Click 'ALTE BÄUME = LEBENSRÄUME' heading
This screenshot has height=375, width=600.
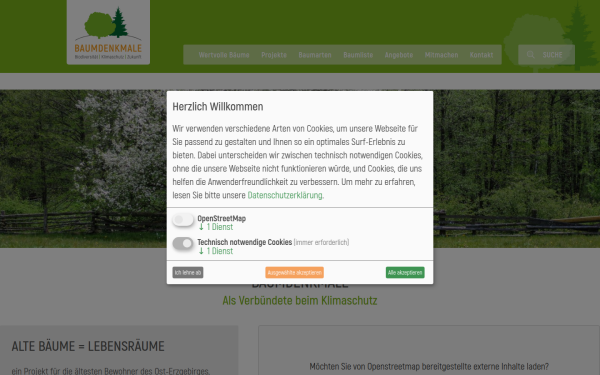(x=88, y=346)
